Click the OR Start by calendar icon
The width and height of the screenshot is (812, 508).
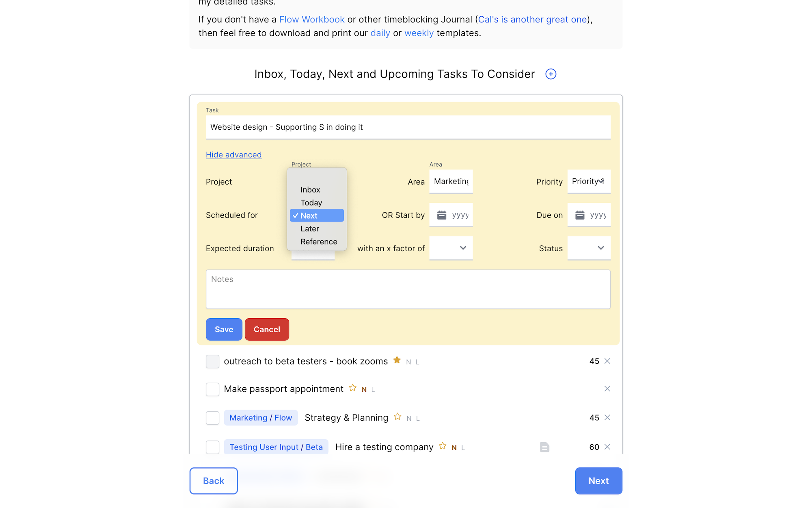click(x=442, y=215)
